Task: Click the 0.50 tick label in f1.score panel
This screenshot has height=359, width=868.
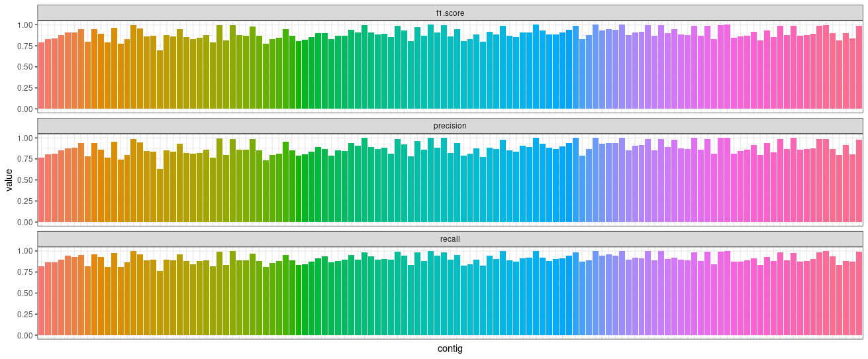Action: 24,67
